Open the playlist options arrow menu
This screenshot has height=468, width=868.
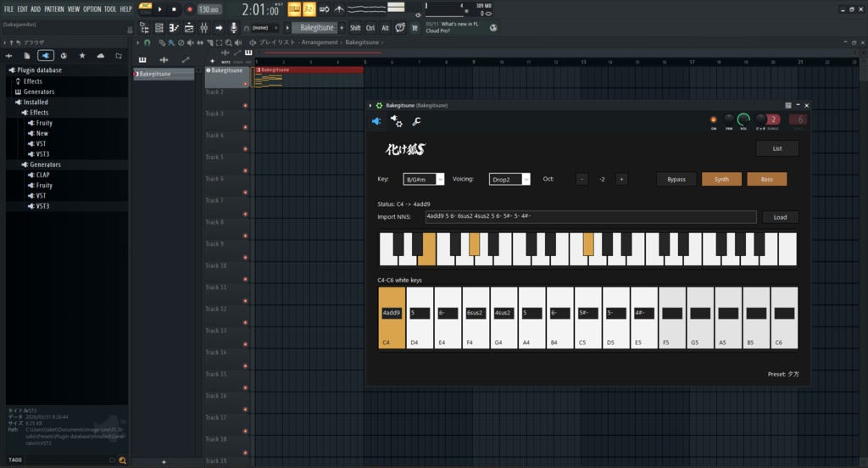click(x=138, y=42)
